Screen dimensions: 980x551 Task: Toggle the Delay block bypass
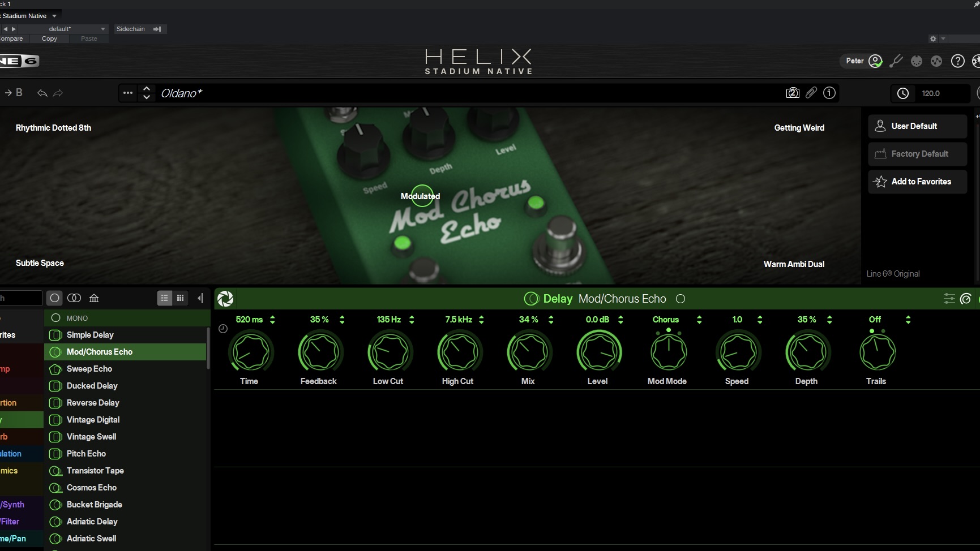[531, 299]
